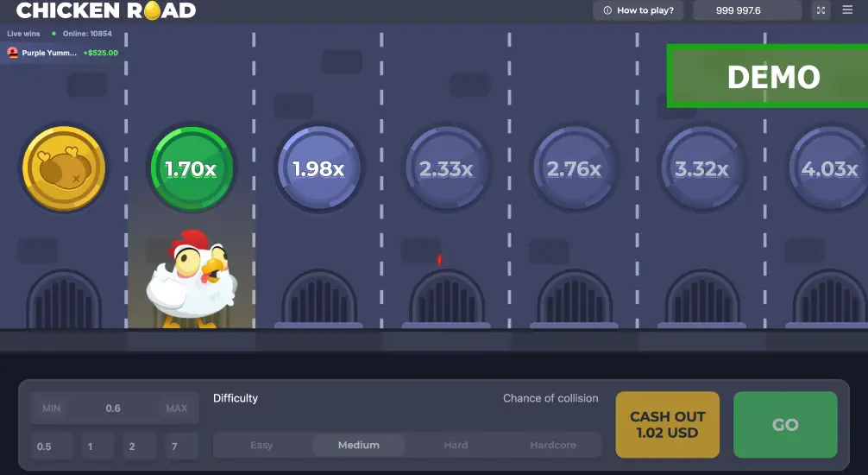This screenshot has height=475, width=868.
Task: Set bet to MAX
Action: pyautogui.click(x=177, y=408)
